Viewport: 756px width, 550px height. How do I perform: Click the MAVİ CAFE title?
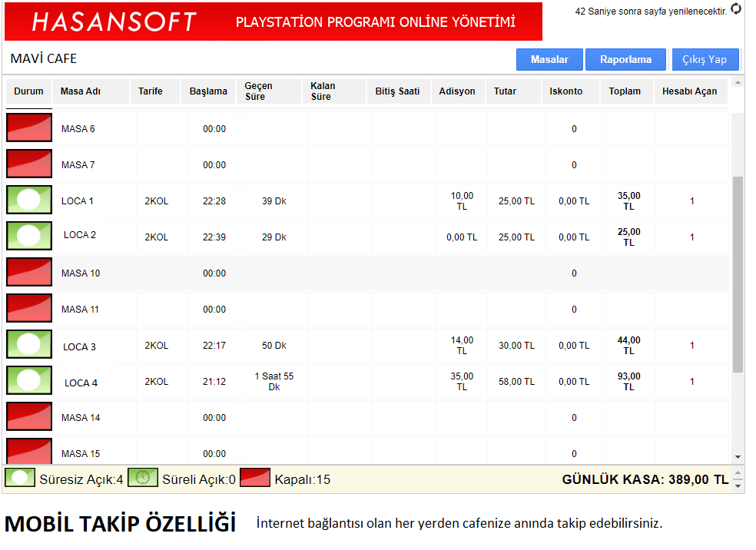(x=43, y=58)
